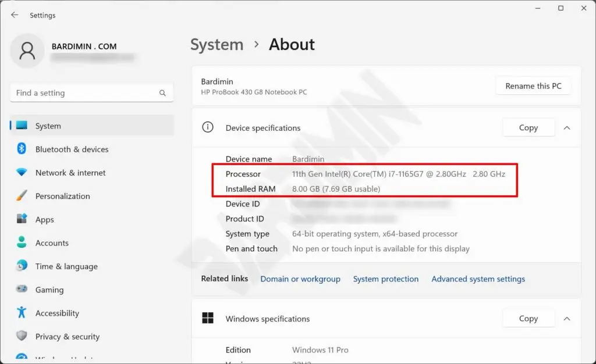
Task: Click the Accessibility figure icon
Action: click(x=22, y=312)
